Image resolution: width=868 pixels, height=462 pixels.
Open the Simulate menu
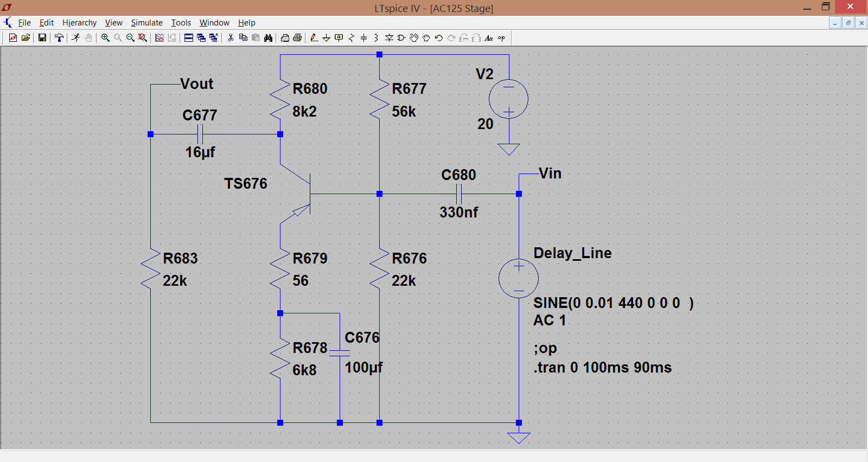tap(146, 22)
